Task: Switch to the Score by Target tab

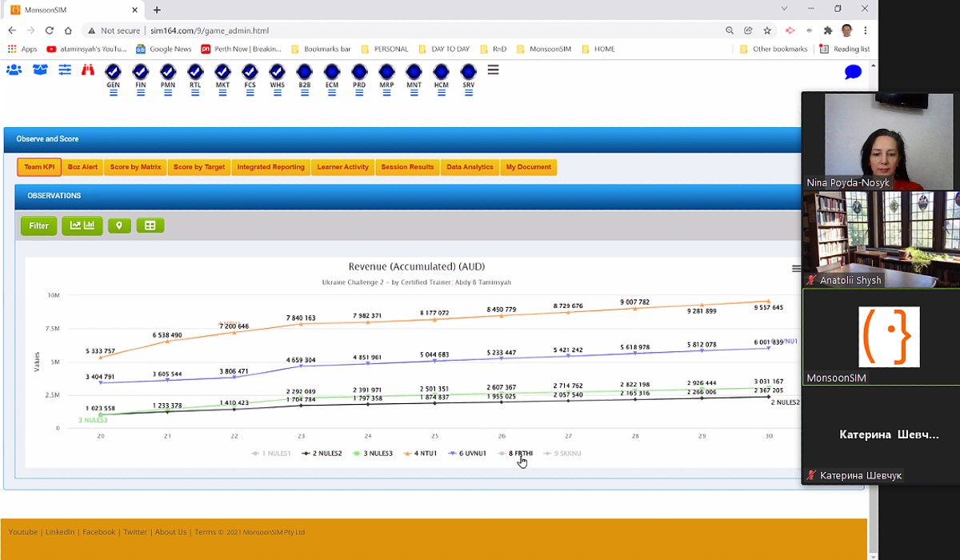Action: tap(198, 167)
